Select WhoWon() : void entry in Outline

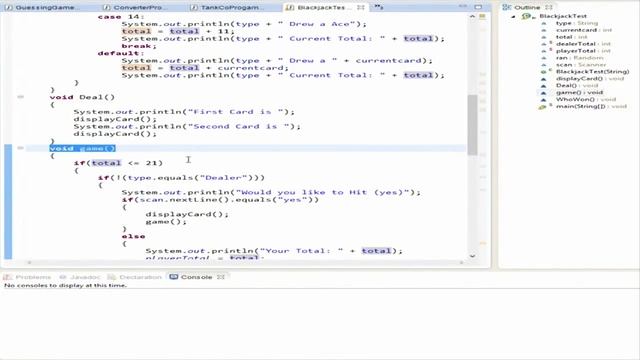coord(586,99)
